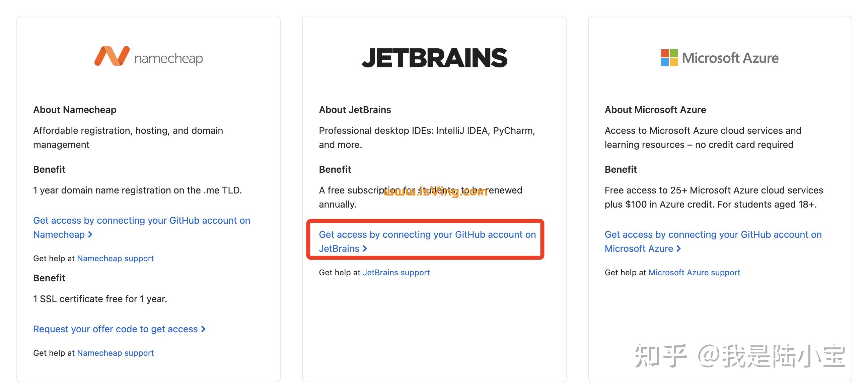The height and width of the screenshot is (391, 868).
Task: Click the arrow beside "Request your offer code"
Action: [203, 329]
